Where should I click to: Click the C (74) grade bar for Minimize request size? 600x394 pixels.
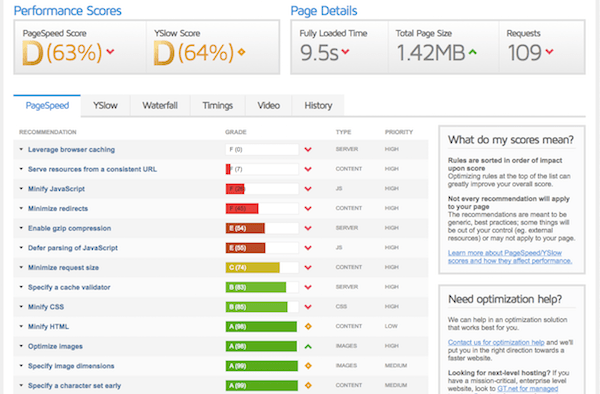[x=262, y=267]
